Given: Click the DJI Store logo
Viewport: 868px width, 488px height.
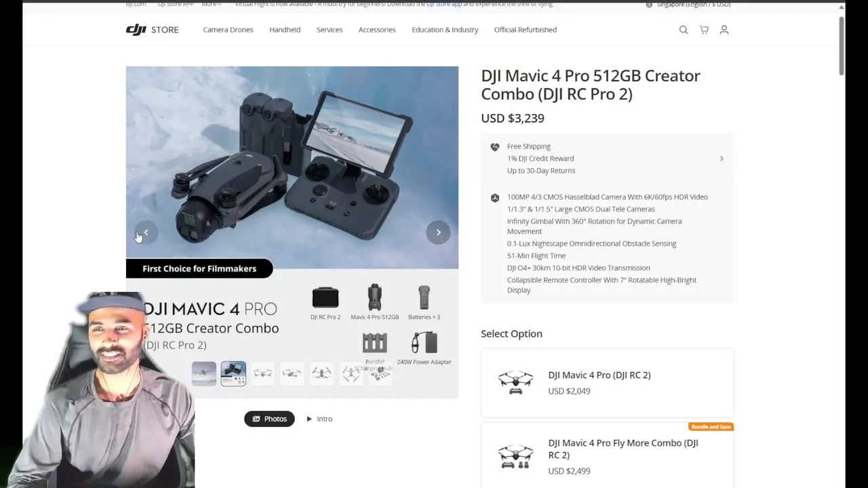Looking at the screenshot, I should (x=153, y=30).
